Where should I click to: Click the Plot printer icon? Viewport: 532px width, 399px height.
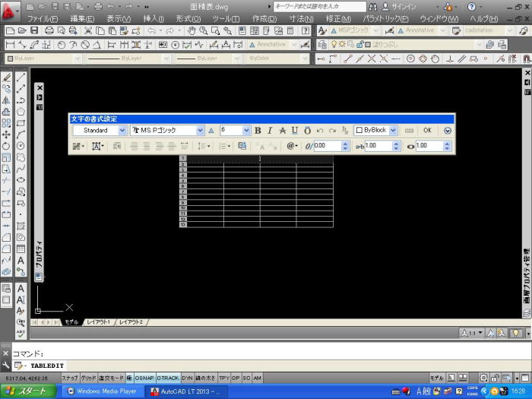49,31
